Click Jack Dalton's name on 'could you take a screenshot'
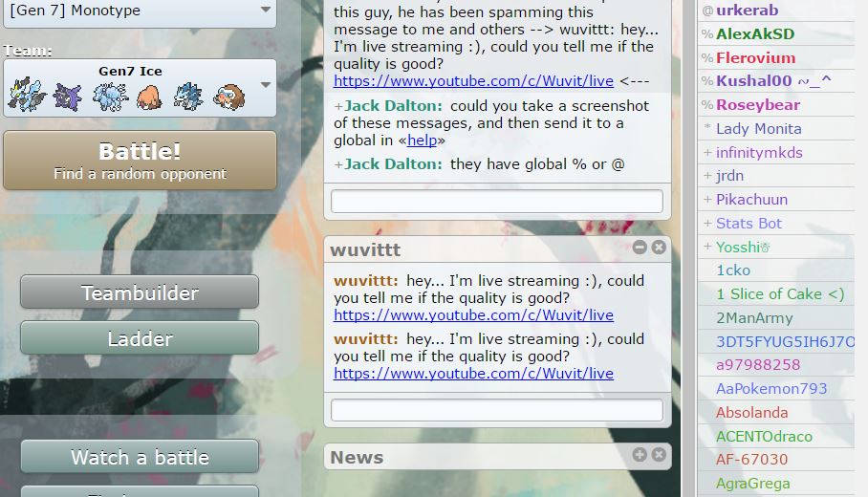 [393, 106]
